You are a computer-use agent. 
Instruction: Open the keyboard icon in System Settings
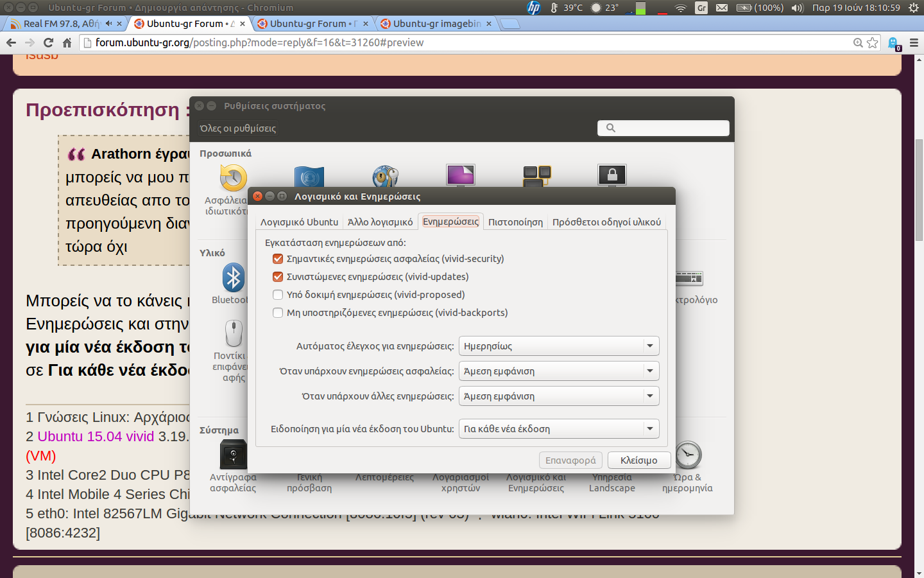tap(689, 278)
